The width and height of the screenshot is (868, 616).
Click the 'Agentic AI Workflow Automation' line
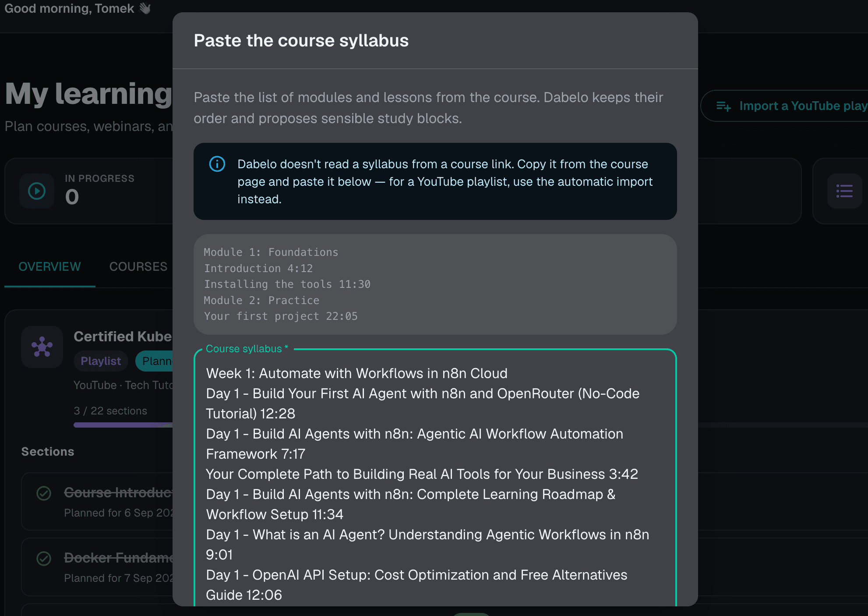[415, 444]
